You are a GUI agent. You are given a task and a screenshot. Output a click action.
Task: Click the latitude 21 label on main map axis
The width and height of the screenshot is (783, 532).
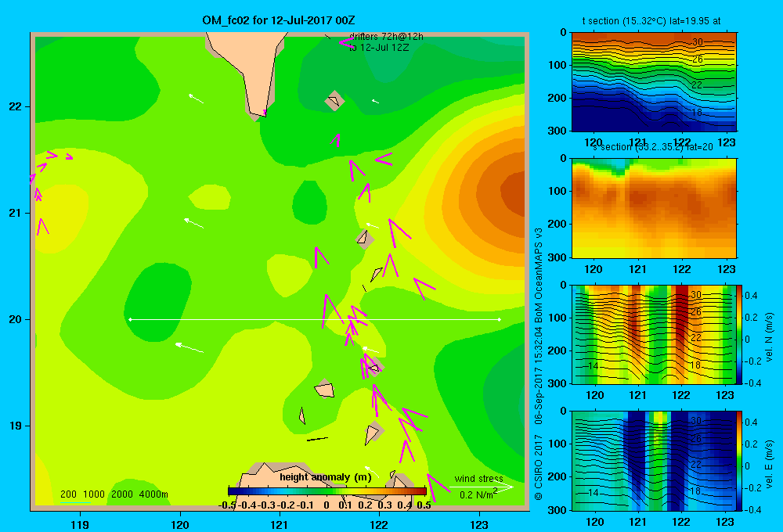click(16, 213)
